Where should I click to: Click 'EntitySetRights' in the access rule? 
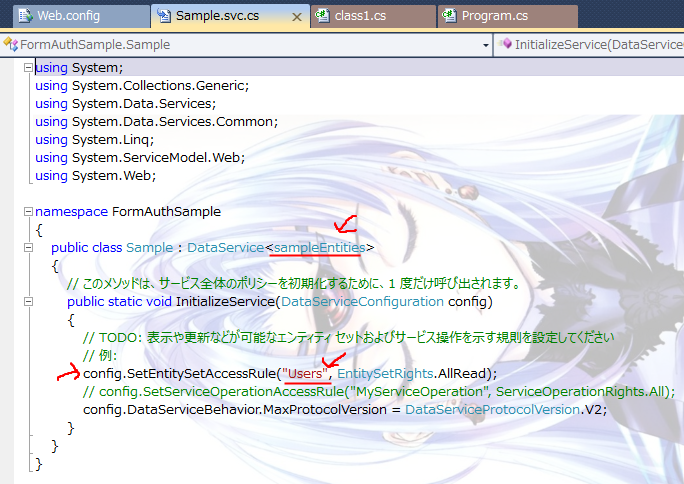click(385, 374)
